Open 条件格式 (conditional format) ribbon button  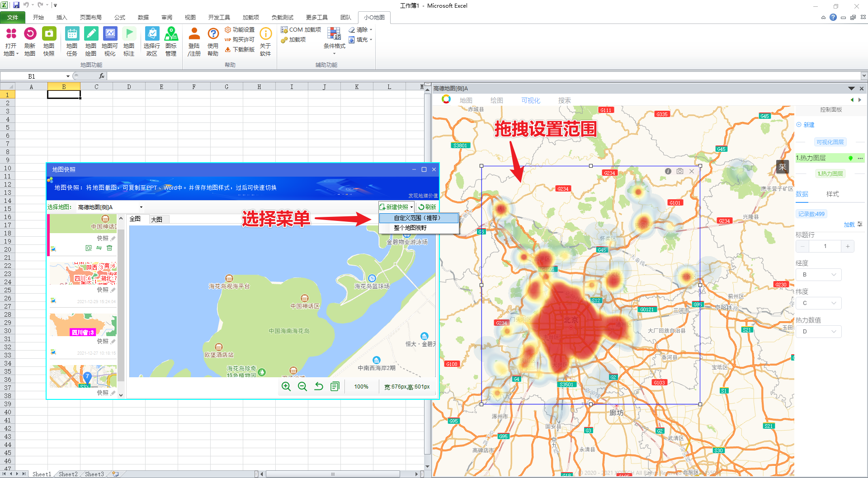tap(335, 41)
